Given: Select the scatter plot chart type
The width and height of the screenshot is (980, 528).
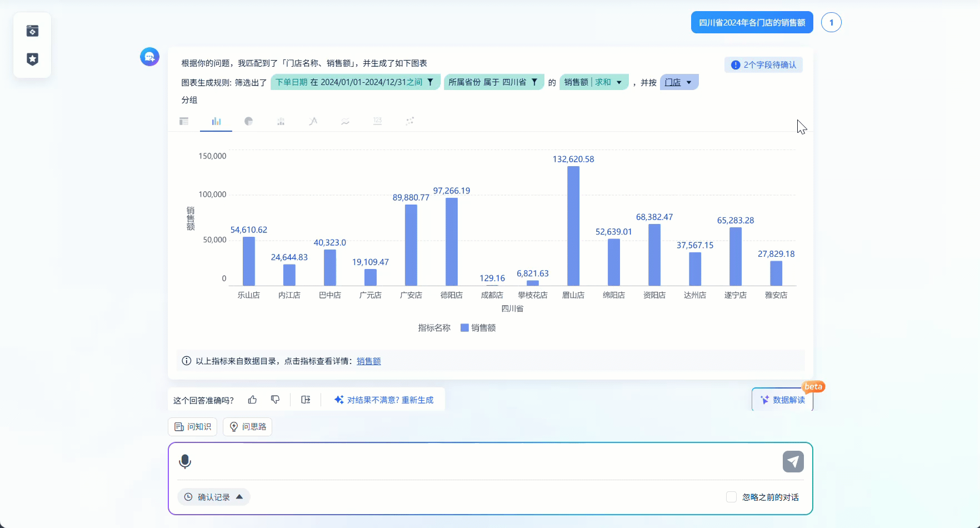Looking at the screenshot, I should [409, 121].
